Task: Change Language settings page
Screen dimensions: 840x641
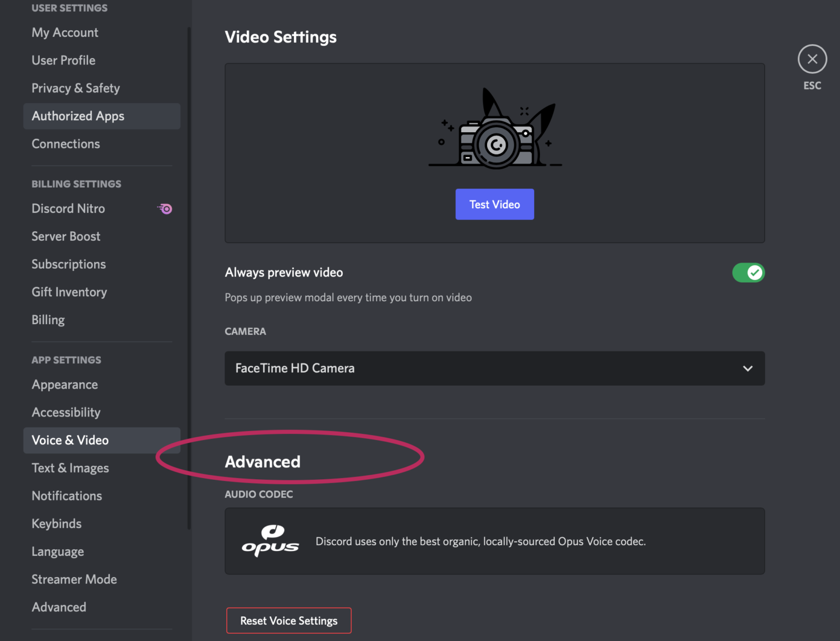Action: [102, 551]
